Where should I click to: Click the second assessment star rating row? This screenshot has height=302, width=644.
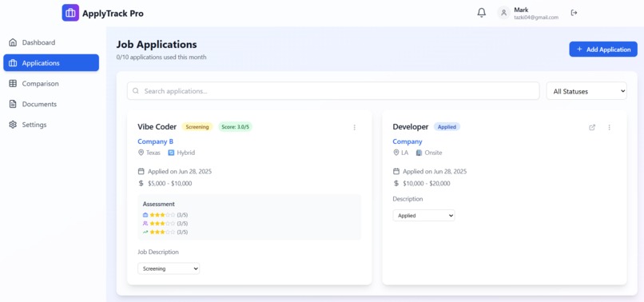162,224
